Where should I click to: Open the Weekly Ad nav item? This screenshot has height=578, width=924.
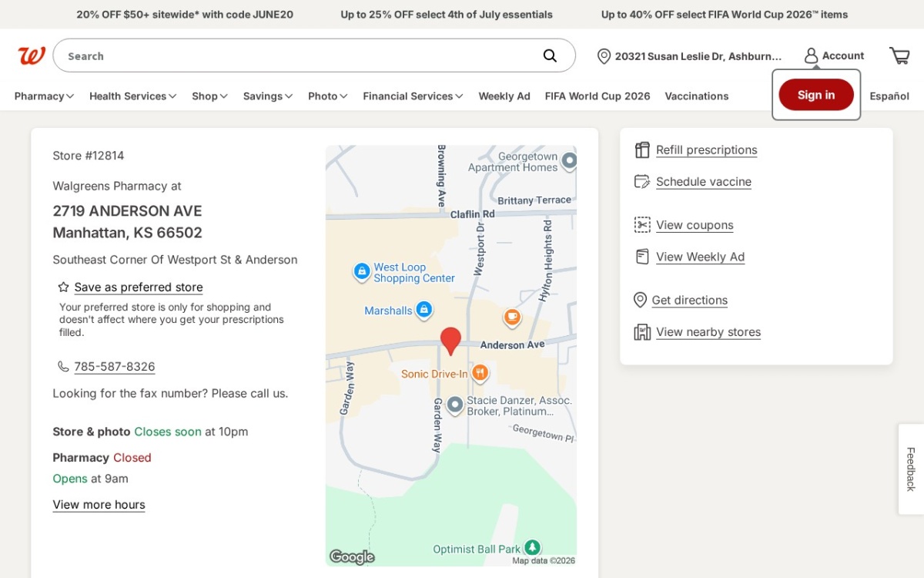pos(504,96)
